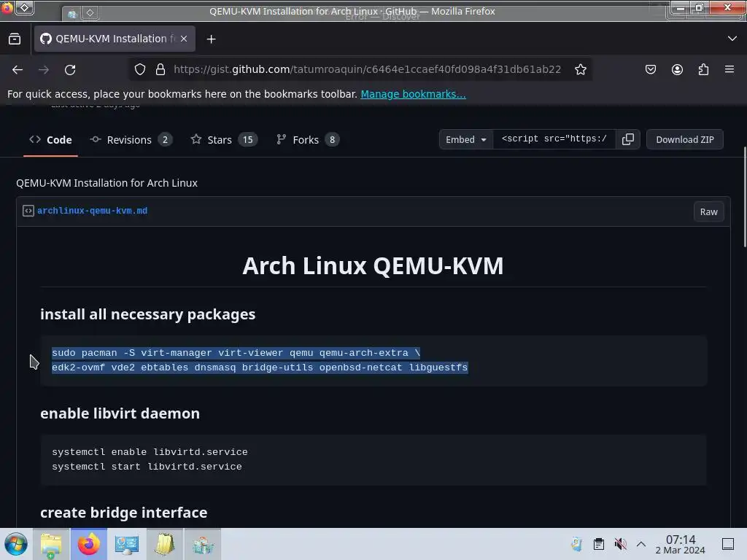
Task: Open the Firefox account icon
Action: [x=677, y=69]
